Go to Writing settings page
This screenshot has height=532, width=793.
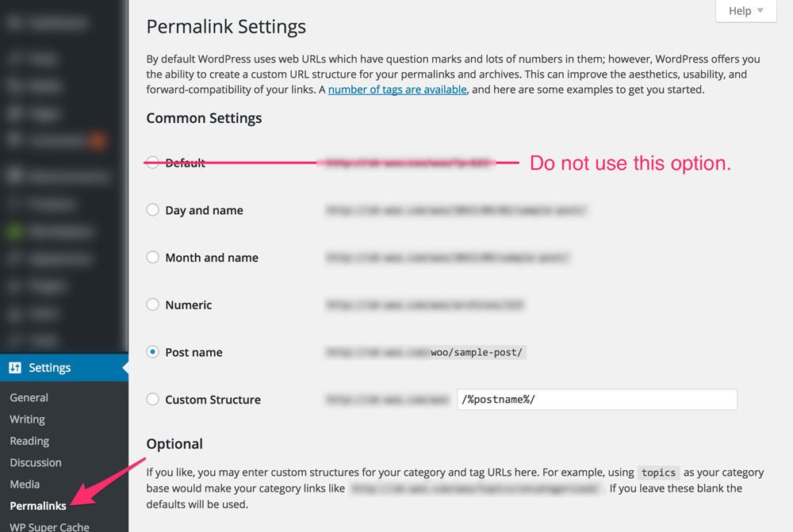27,419
